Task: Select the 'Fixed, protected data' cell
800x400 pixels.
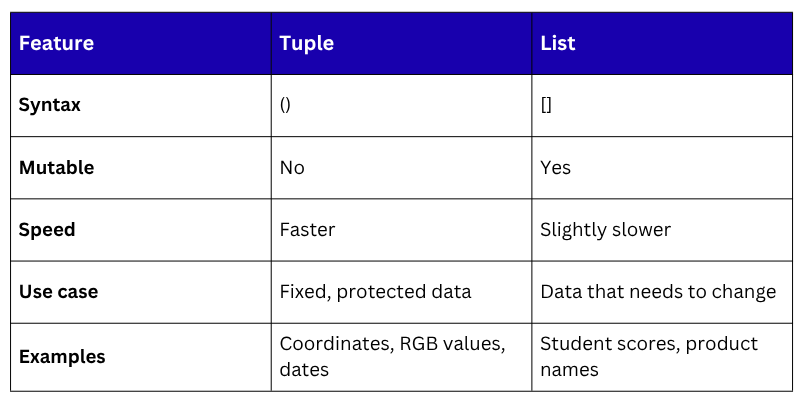Action: pos(375,292)
